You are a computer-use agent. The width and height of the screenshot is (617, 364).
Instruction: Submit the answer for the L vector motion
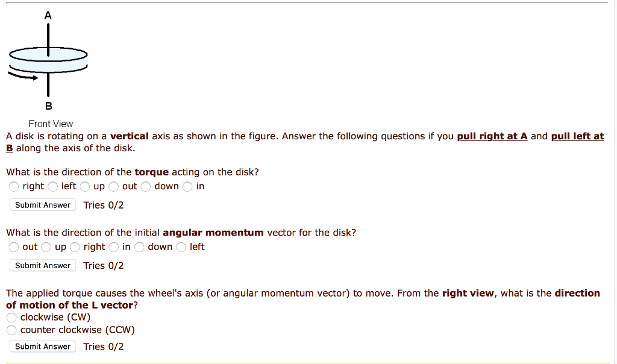pos(43,347)
